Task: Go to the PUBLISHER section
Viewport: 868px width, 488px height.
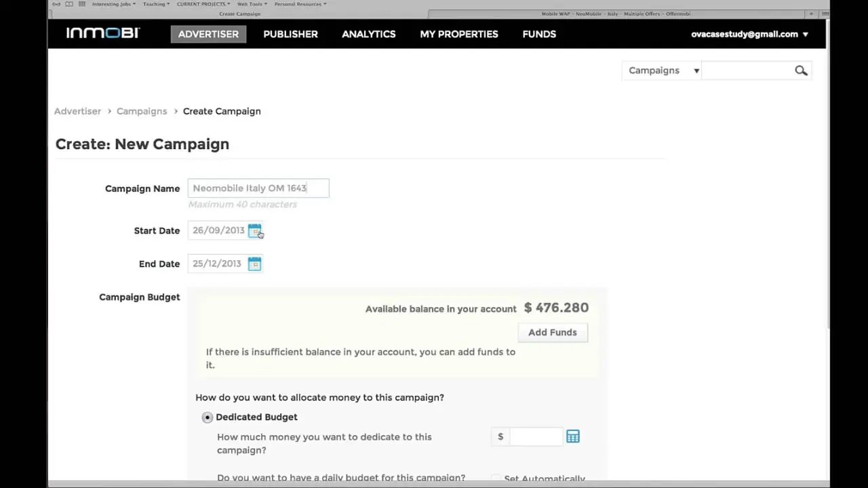Action: coord(290,34)
